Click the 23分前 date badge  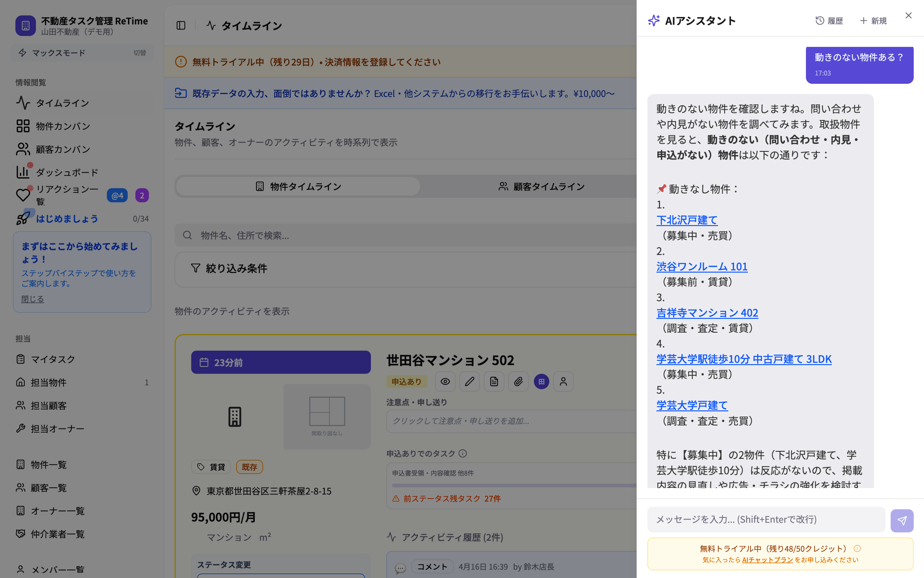tap(281, 362)
